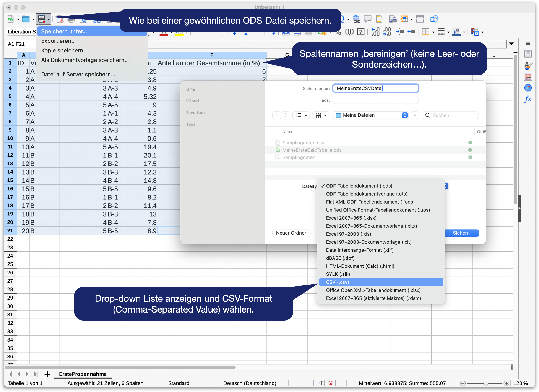
Task: Choose Exportieren... from the save menu
Action: pos(58,41)
